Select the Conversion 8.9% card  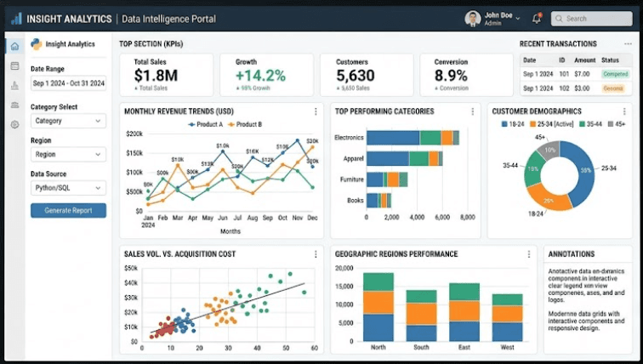pos(467,75)
